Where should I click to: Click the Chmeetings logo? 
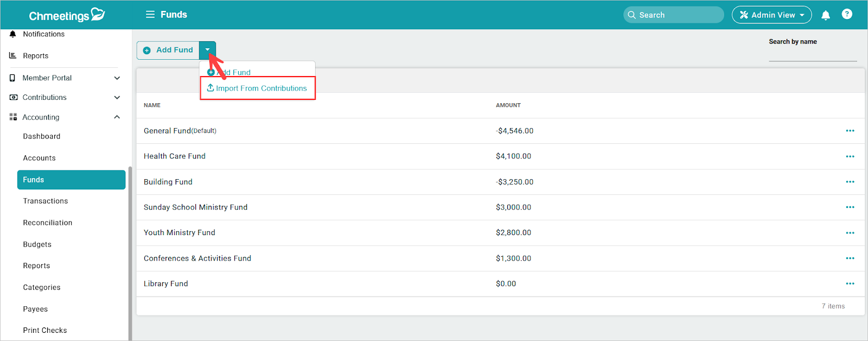(x=66, y=15)
